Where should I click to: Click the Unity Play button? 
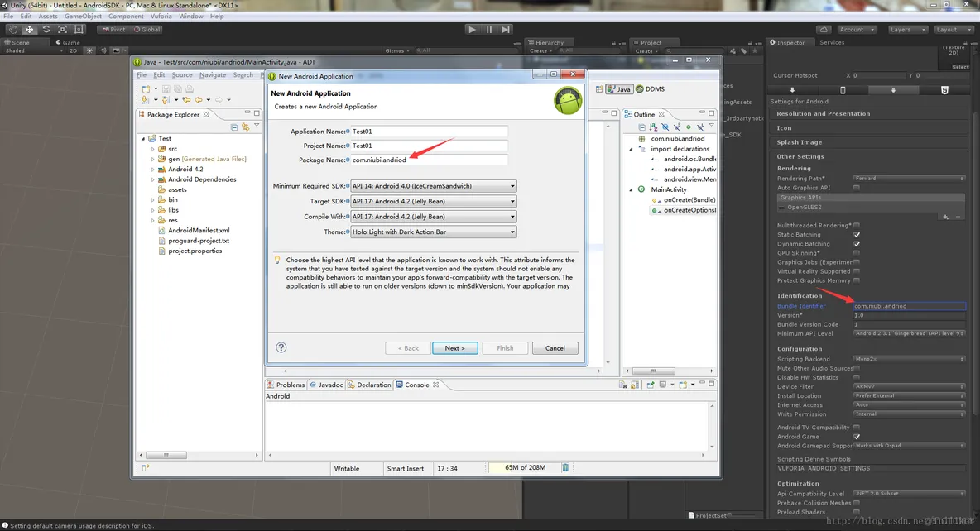click(472, 29)
